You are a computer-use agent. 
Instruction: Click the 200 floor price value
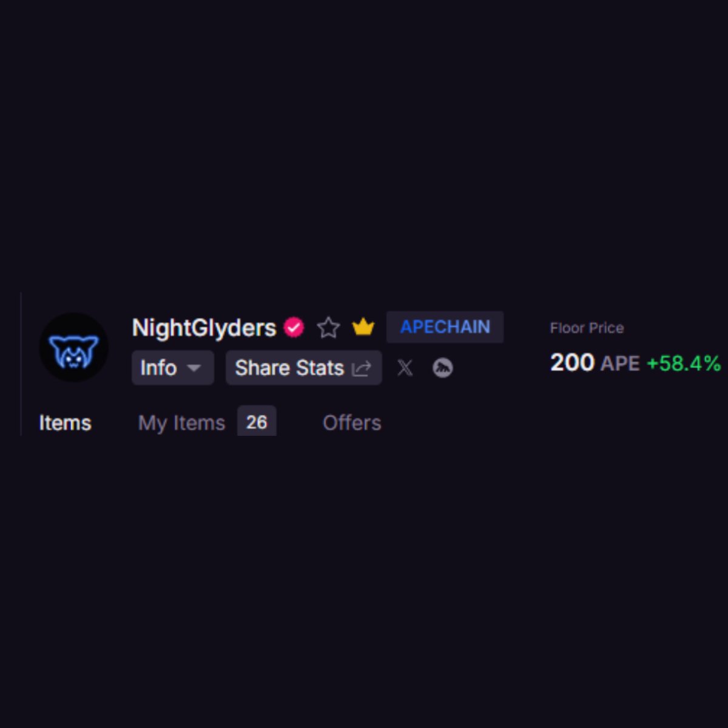(x=572, y=363)
